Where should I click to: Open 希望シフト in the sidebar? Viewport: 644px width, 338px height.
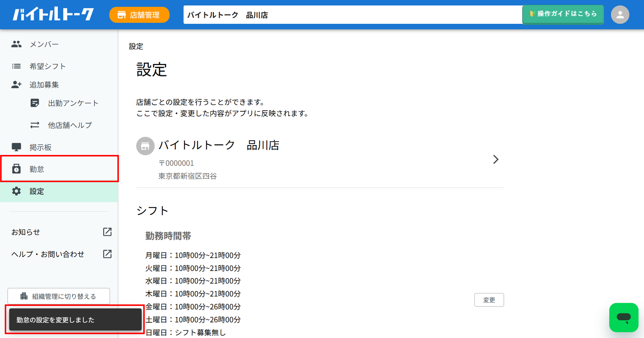pyautogui.click(x=59, y=66)
